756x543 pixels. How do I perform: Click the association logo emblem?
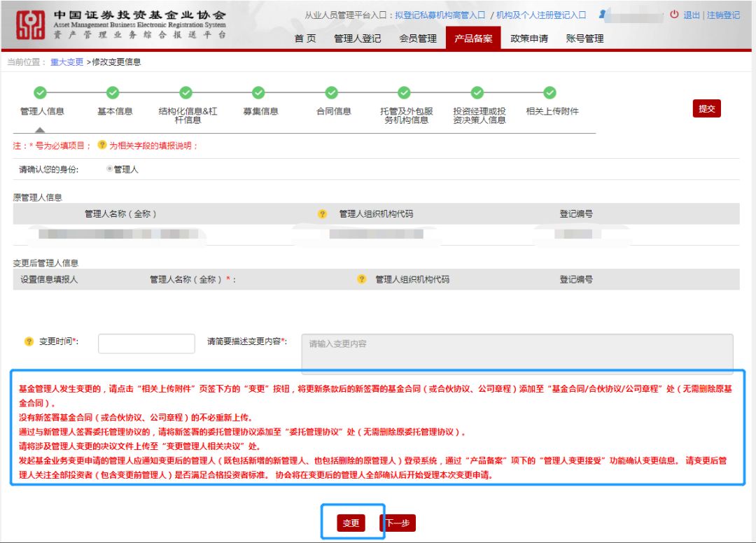tap(30, 25)
